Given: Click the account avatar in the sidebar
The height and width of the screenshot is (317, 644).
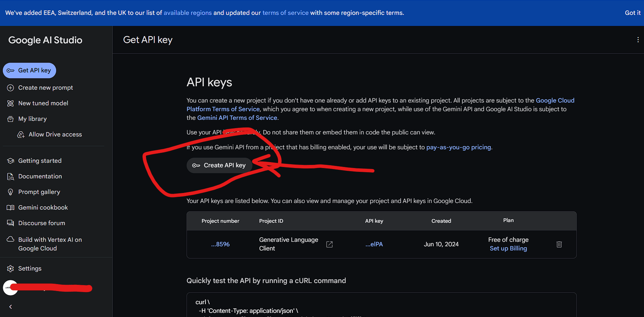Looking at the screenshot, I should click(10, 288).
